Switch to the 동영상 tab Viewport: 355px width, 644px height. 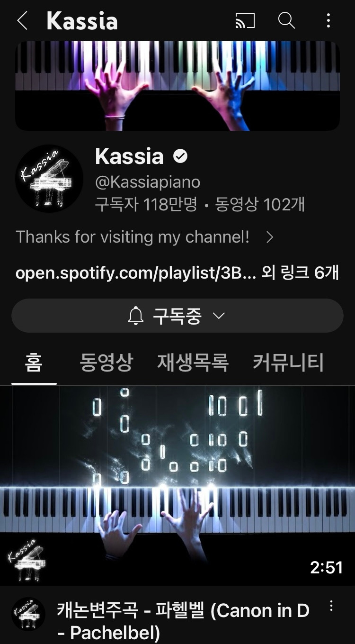[106, 363]
